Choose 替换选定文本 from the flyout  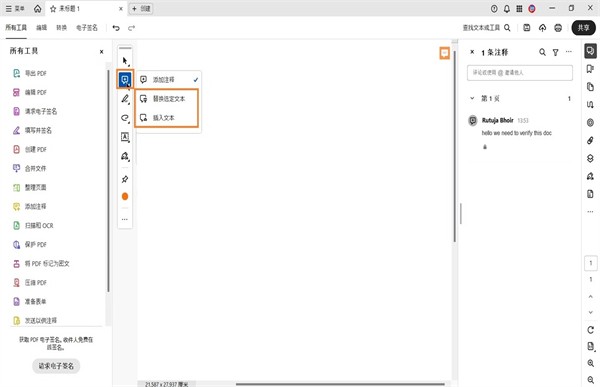167,99
